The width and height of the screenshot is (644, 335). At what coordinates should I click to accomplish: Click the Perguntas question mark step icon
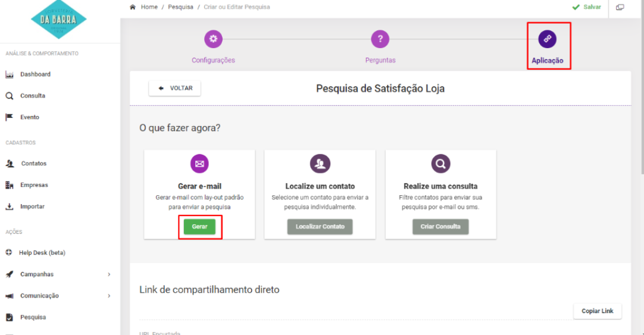(x=380, y=39)
